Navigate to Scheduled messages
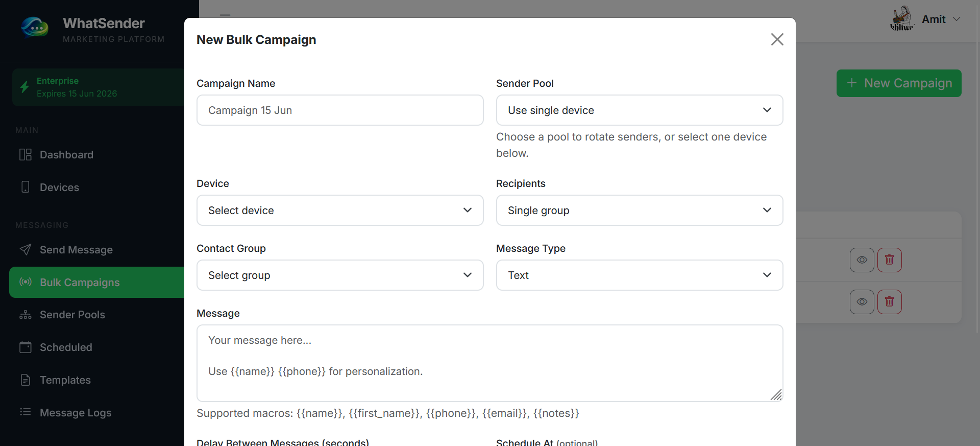The height and width of the screenshot is (446, 980). pyautogui.click(x=96, y=347)
